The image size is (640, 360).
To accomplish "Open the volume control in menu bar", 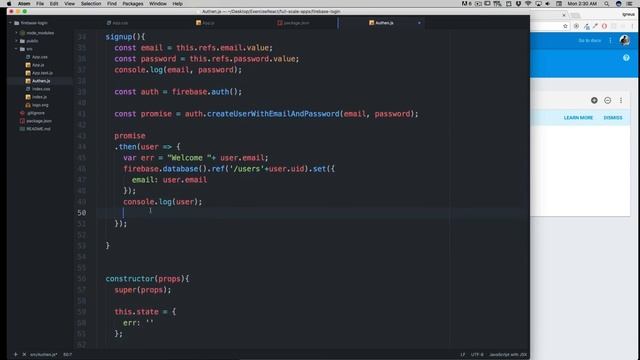I will click(548, 4).
